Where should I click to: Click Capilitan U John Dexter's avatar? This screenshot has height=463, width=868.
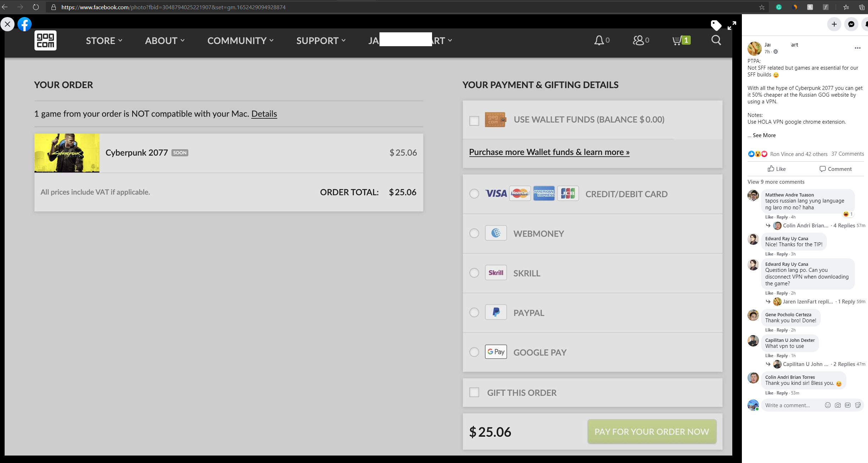(753, 341)
